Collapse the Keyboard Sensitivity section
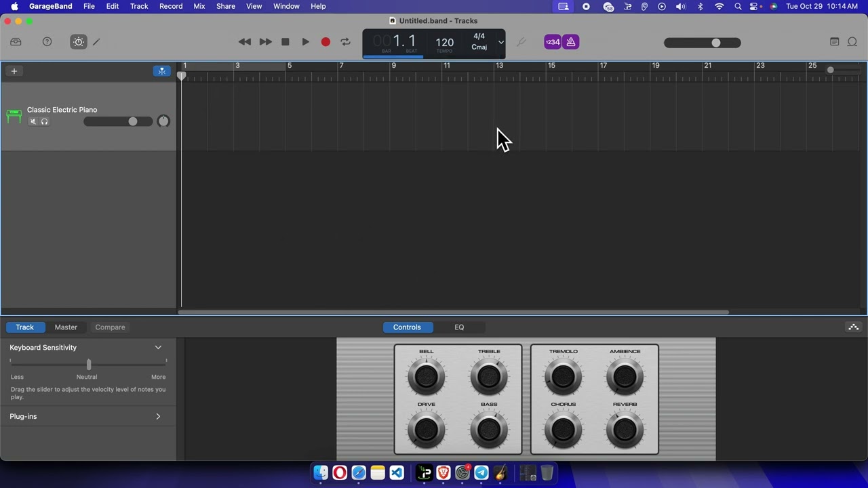 point(158,348)
